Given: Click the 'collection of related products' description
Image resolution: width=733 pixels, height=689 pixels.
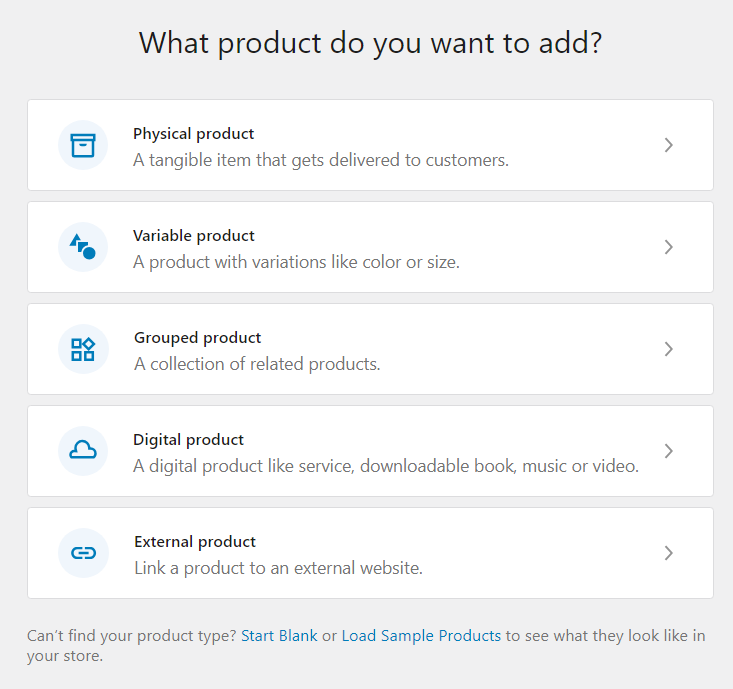Looking at the screenshot, I should coord(257,364).
